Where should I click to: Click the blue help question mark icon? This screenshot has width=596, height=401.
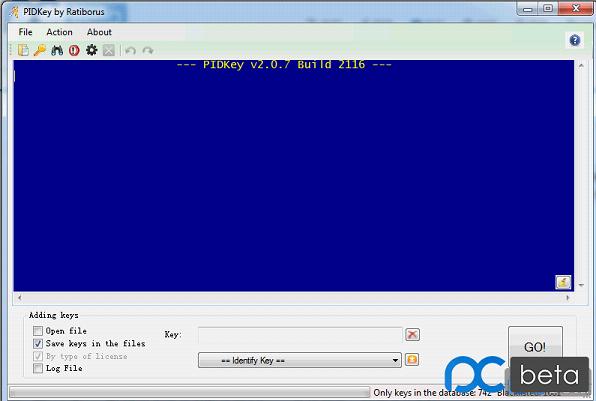(575, 40)
